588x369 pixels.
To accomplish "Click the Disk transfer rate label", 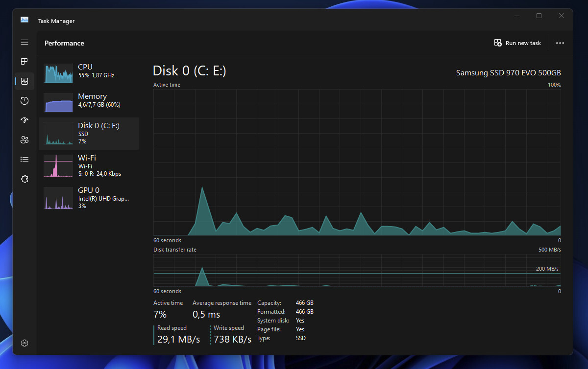I will [x=175, y=250].
